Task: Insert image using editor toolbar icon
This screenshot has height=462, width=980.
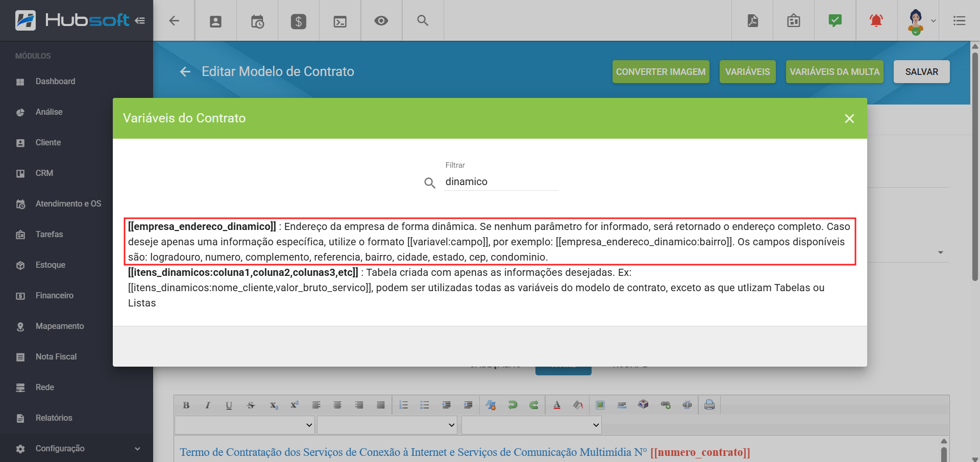Action: (x=600, y=405)
